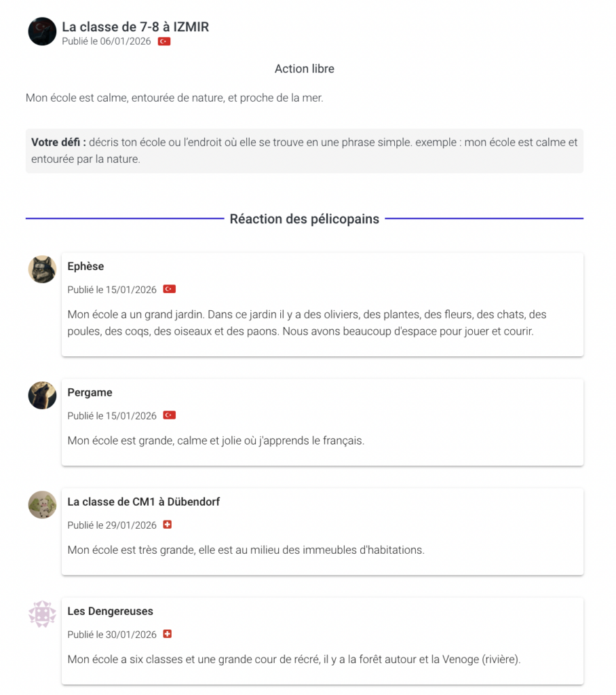Select Pergame's dark avatar picture
The width and height of the screenshot is (616, 695).
click(42, 395)
